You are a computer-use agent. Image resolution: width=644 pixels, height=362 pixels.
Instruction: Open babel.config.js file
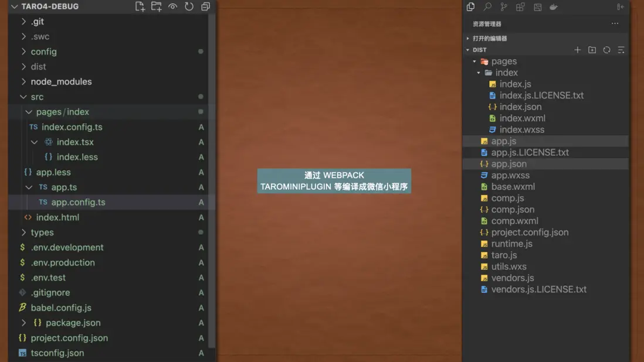click(x=61, y=308)
